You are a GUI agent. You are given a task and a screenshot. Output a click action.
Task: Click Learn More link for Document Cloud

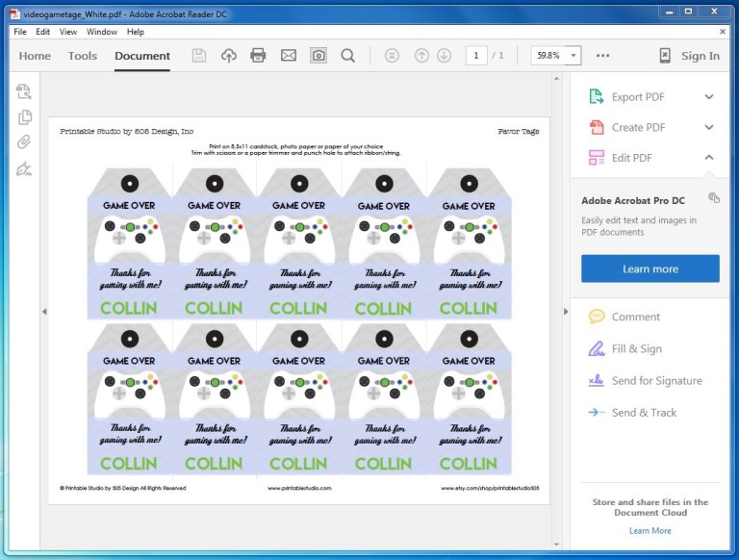pyautogui.click(x=650, y=530)
